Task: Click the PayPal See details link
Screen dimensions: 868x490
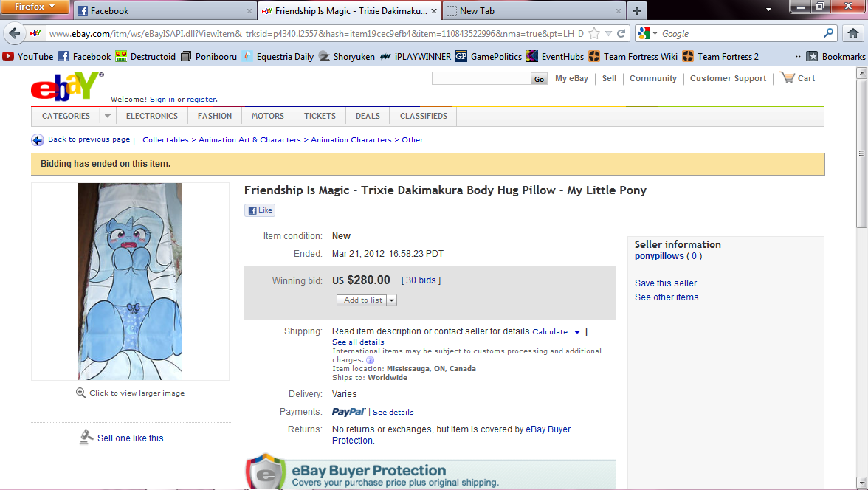Action: coord(393,413)
